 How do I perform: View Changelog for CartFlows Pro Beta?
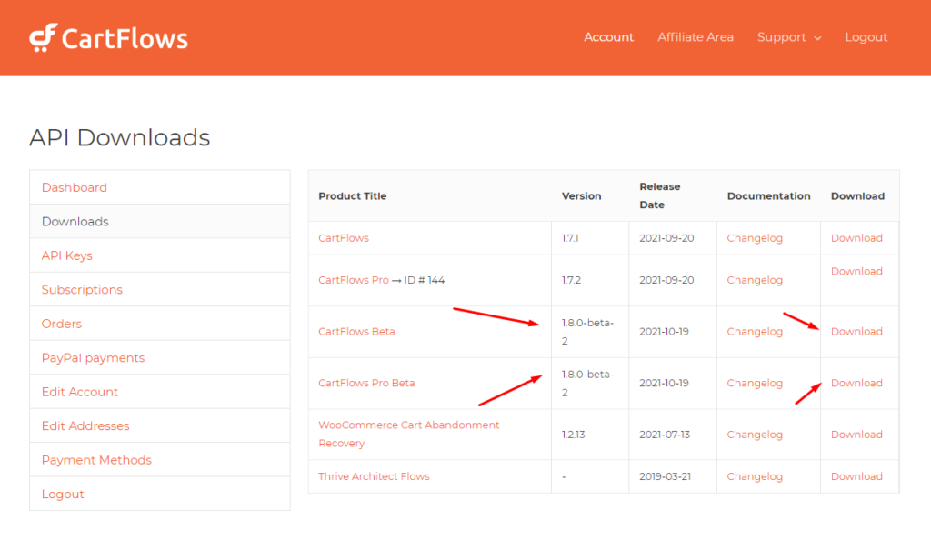click(x=755, y=383)
